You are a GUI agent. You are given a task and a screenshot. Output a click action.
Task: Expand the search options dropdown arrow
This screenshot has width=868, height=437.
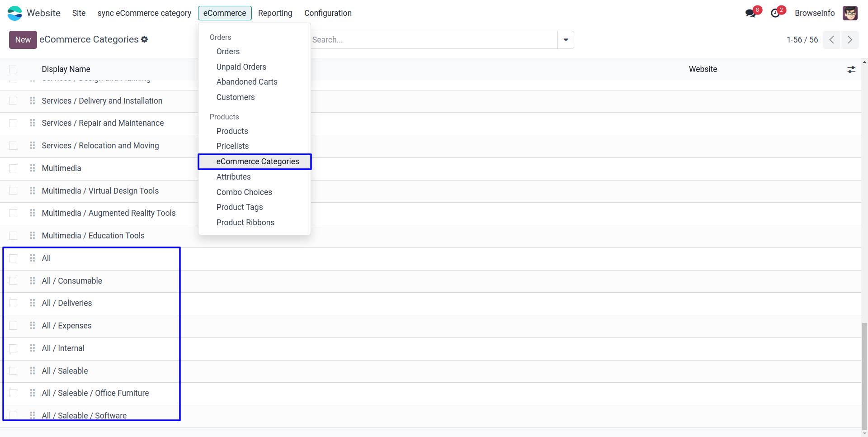pyautogui.click(x=566, y=40)
